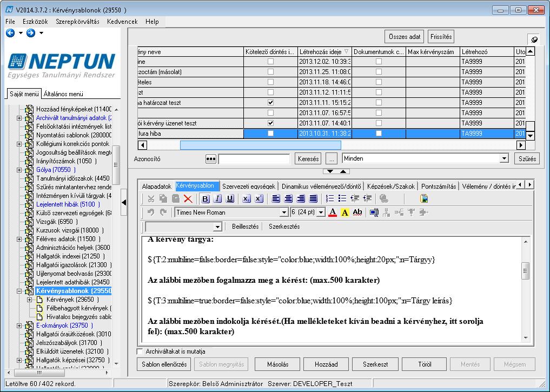Click the Azonosító search input field
Viewport: 550px width, 392px height.
254,159
